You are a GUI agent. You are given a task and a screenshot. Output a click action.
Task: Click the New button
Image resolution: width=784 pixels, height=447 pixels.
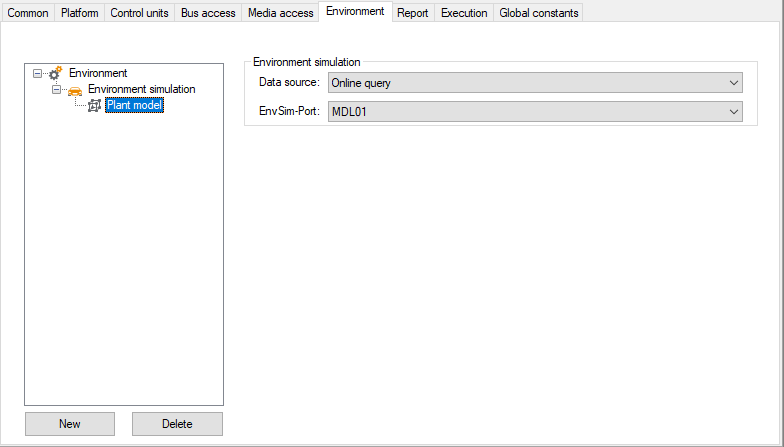click(70, 424)
